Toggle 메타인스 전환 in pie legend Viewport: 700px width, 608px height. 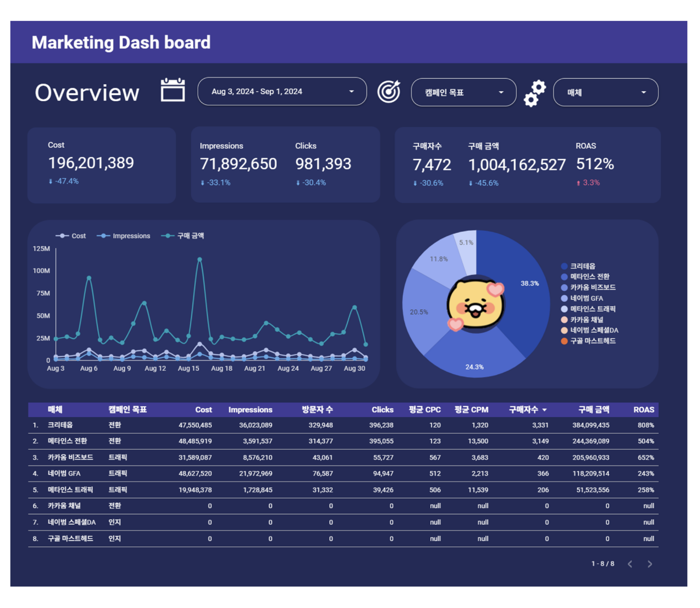coord(585,277)
